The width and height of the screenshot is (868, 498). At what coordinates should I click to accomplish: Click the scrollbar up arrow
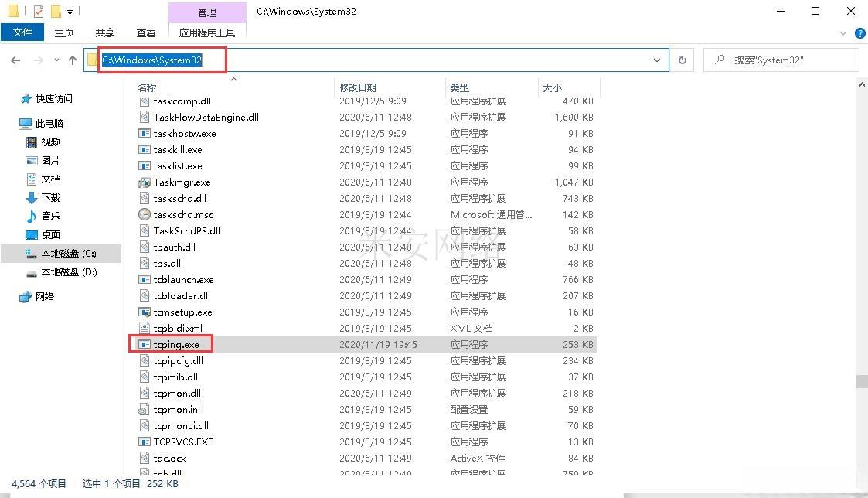861,85
